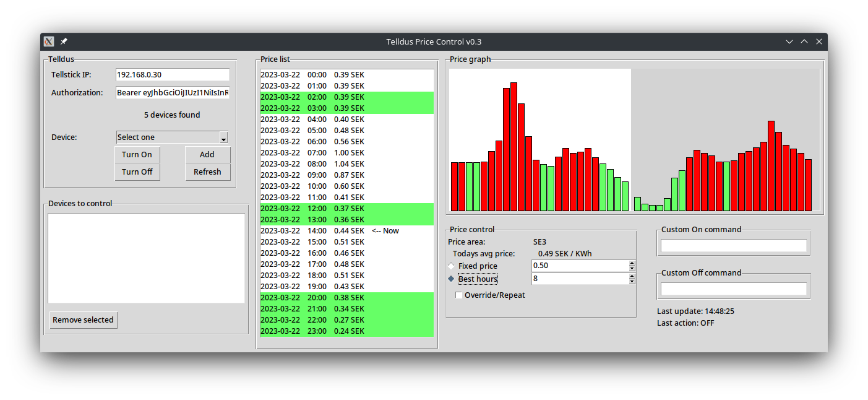Select the 10:00 0.60 SEK price row

(x=347, y=186)
